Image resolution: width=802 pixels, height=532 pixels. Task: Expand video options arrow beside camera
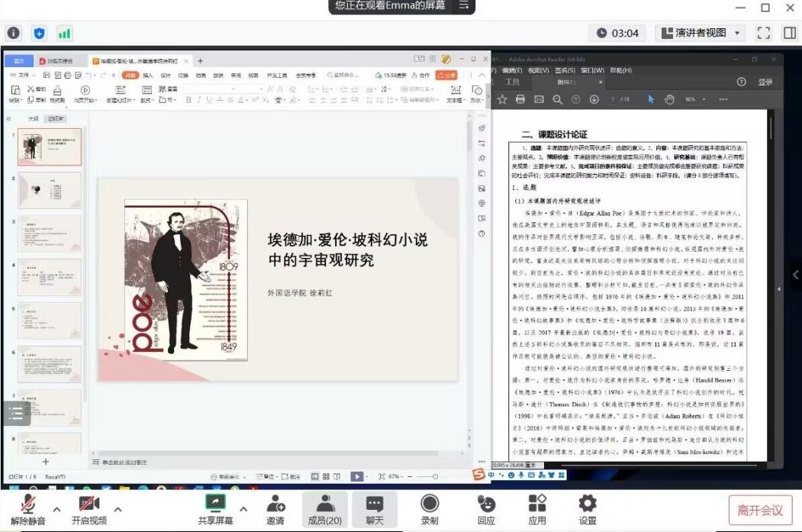coord(118,509)
